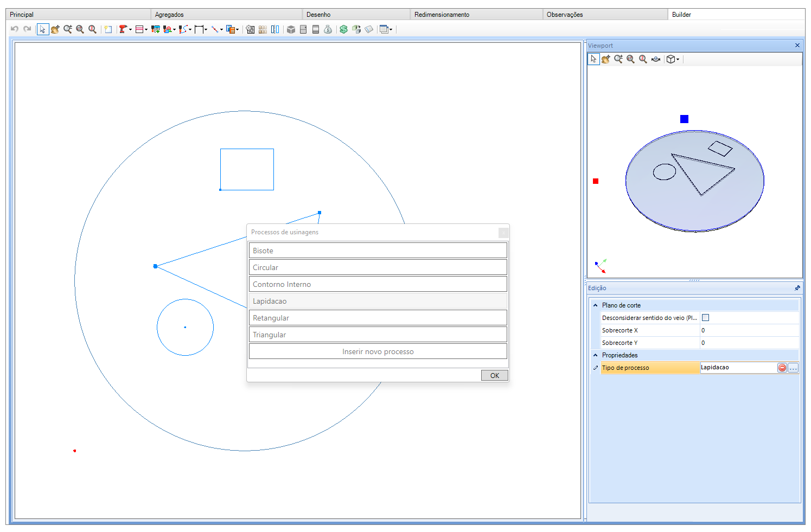Screen dimensions: 811x532
Task: Click the Tipo de processo Lapidacao field
Action: pos(738,368)
